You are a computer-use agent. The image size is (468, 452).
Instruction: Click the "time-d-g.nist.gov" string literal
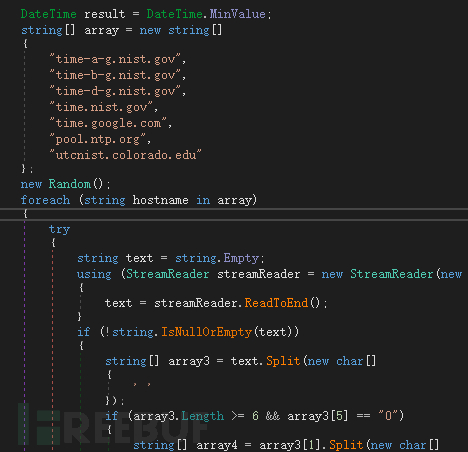[115, 91]
